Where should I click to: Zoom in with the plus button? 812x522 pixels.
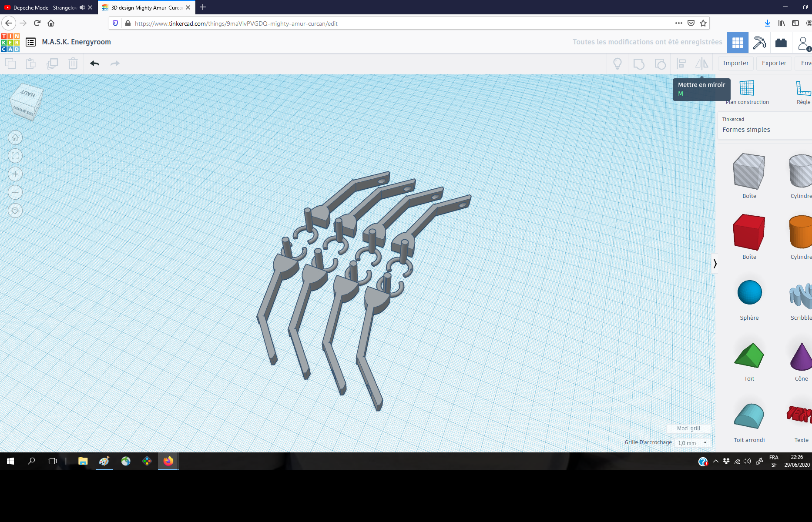[x=15, y=174]
